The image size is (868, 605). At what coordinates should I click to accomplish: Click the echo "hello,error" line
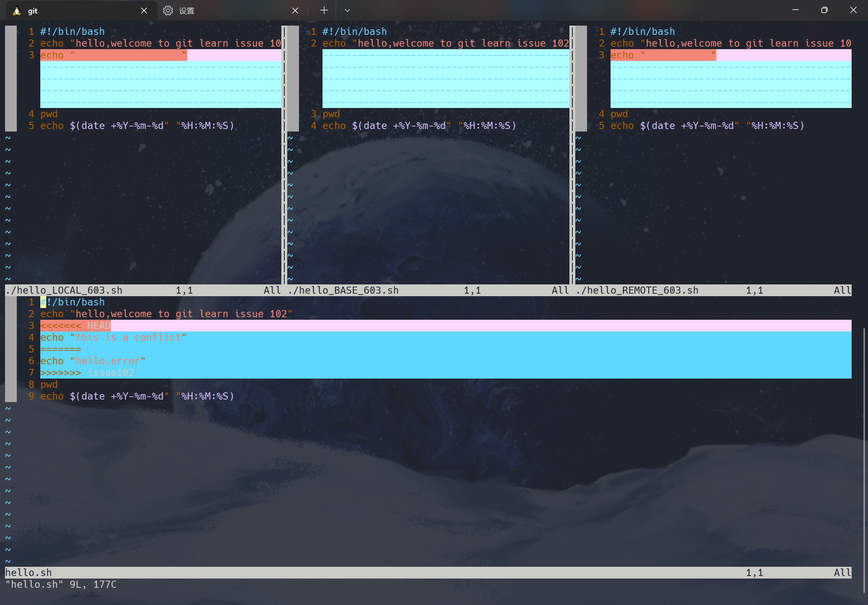point(93,361)
